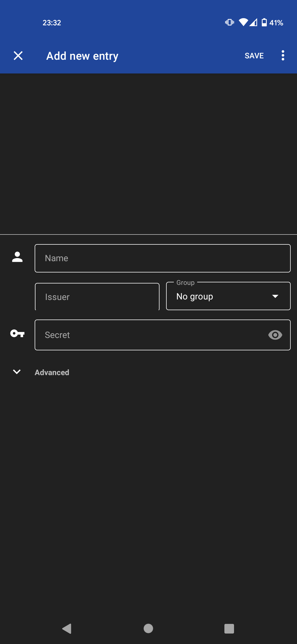Tap the Wi-Fi status bar indicator

[243, 23]
